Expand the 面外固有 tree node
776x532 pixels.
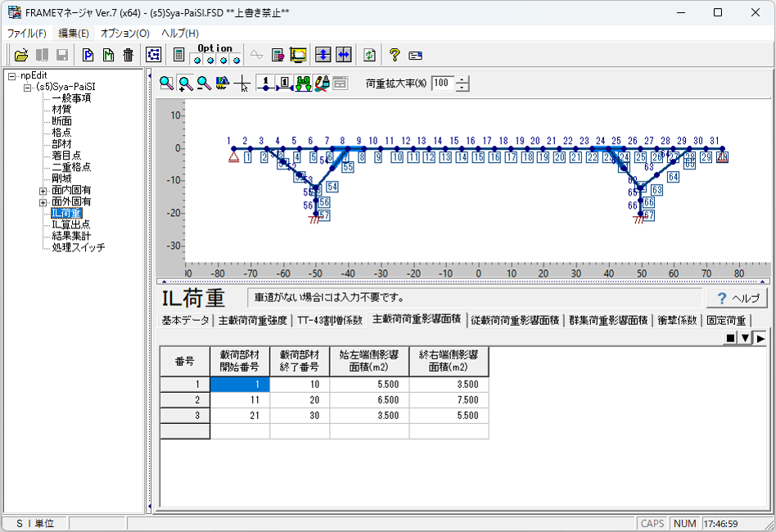[x=43, y=201]
